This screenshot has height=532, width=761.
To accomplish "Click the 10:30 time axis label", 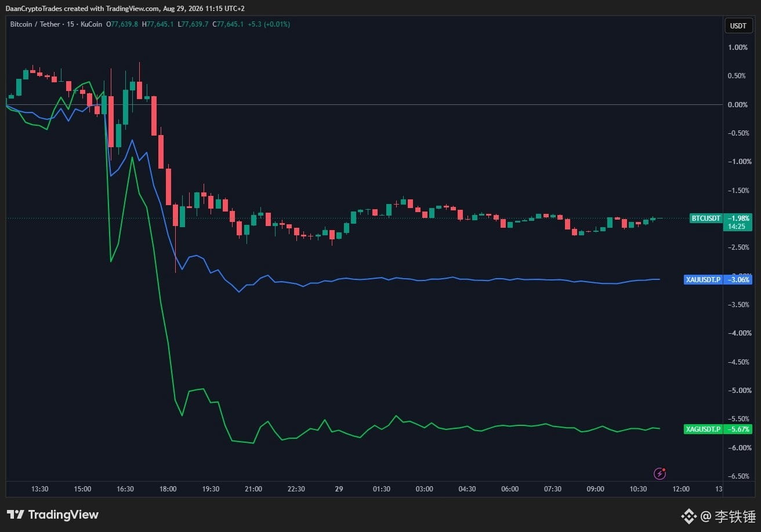I will (638, 489).
